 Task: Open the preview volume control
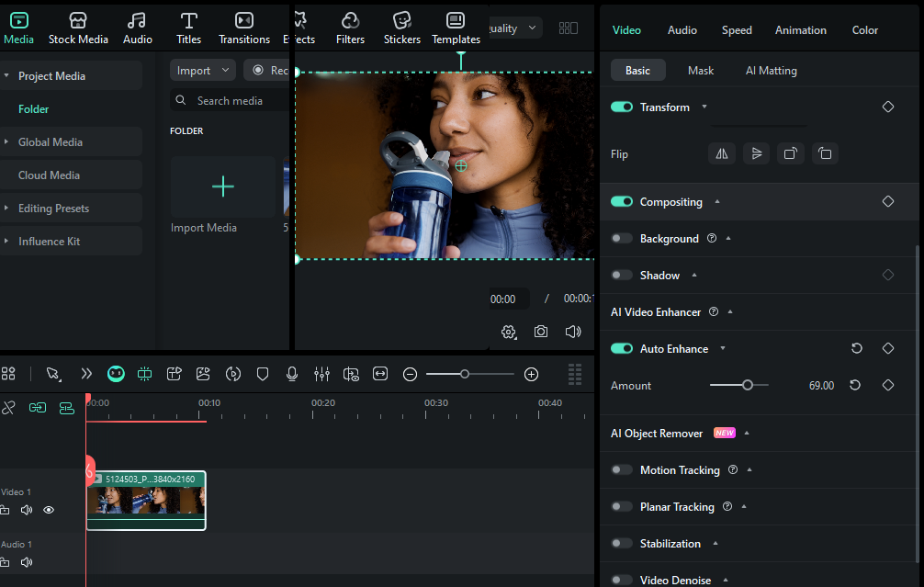point(573,332)
